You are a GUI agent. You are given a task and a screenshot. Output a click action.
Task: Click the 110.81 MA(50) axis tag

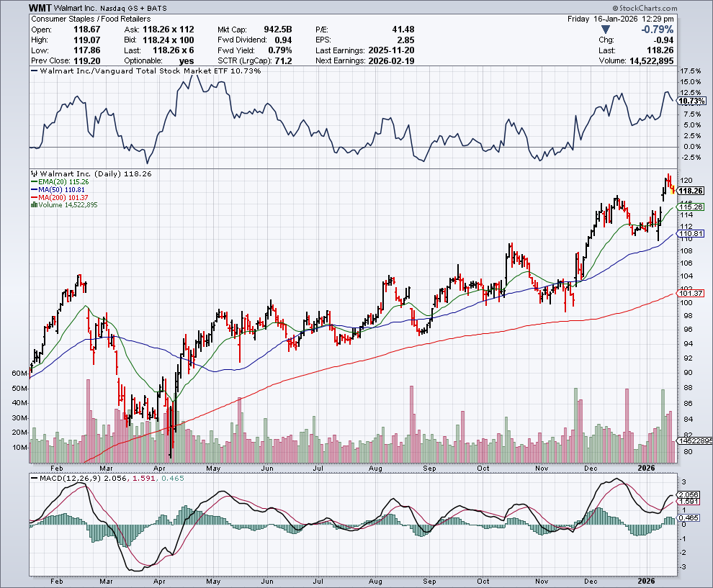691,234
